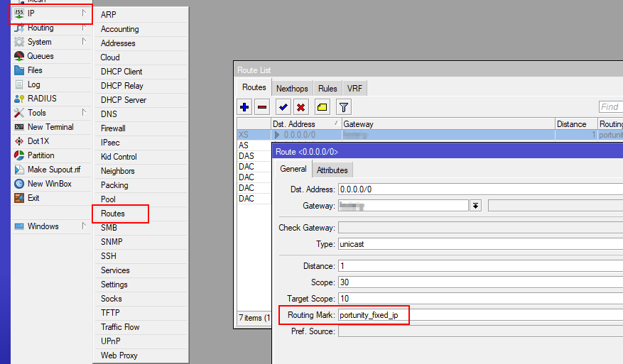The height and width of the screenshot is (364, 623).
Task: Open New Terminal from sidebar
Action: pos(50,127)
